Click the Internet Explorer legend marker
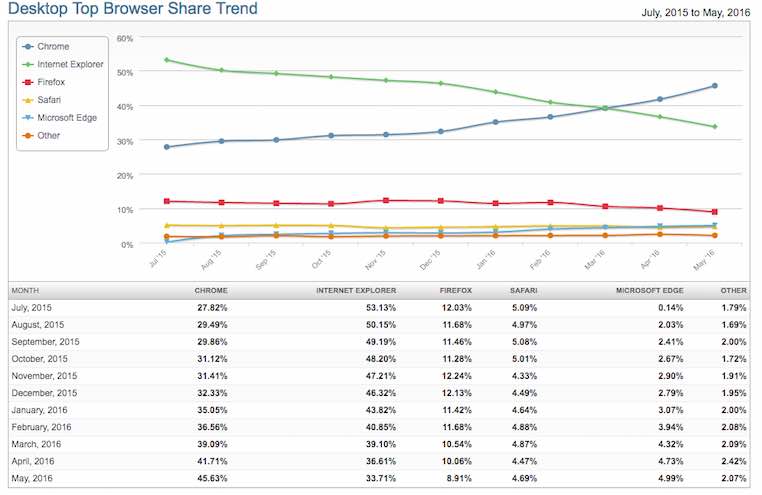 [29, 64]
